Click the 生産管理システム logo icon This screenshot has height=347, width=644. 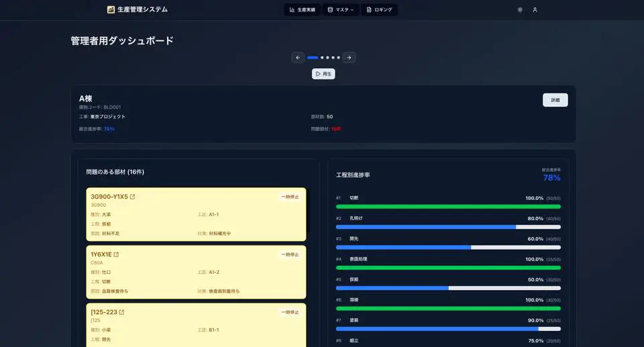(111, 10)
